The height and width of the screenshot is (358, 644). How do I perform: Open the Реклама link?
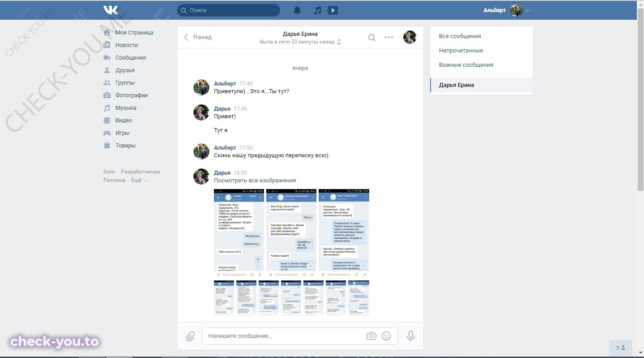[115, 180]
